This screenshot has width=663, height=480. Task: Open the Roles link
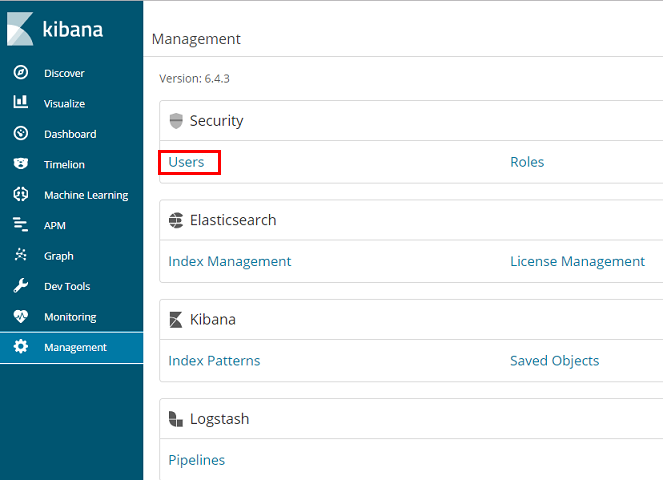(527, 162)
